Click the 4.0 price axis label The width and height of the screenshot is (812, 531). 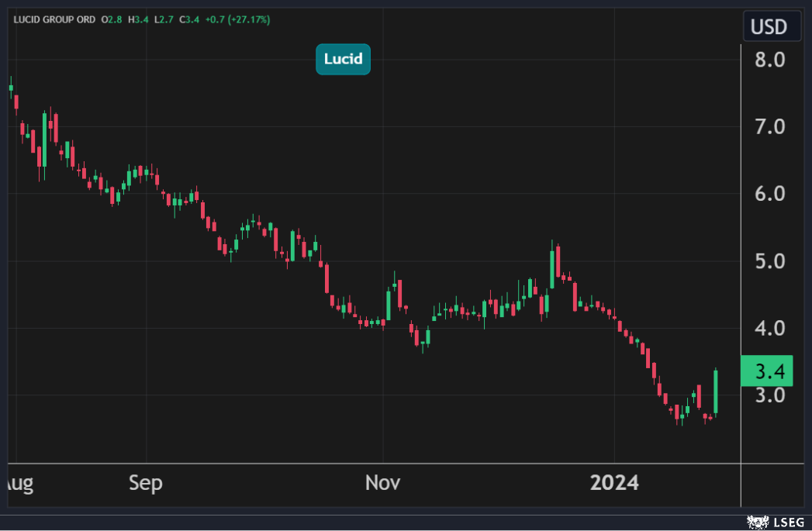[771, 329]
